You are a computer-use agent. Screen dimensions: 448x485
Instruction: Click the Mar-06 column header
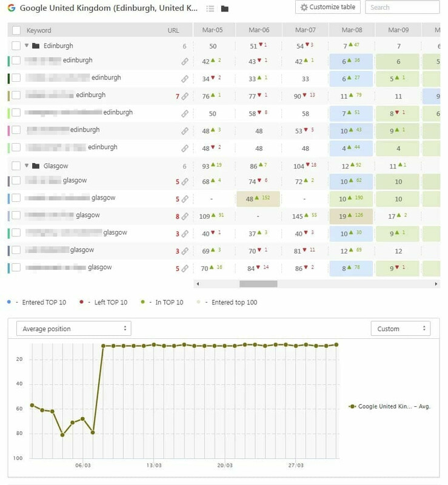coord(259,30)
